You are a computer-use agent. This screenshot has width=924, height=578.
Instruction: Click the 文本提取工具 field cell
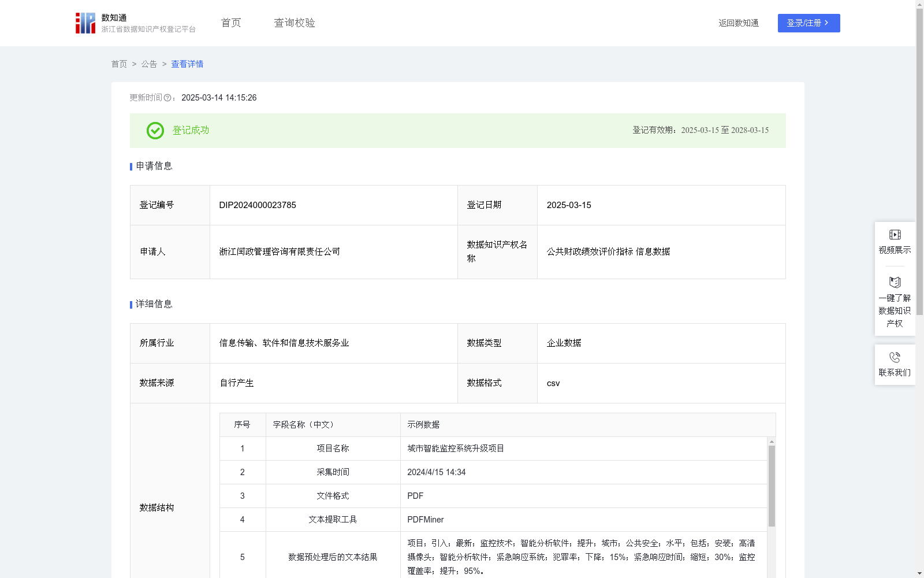pos(333,520)
